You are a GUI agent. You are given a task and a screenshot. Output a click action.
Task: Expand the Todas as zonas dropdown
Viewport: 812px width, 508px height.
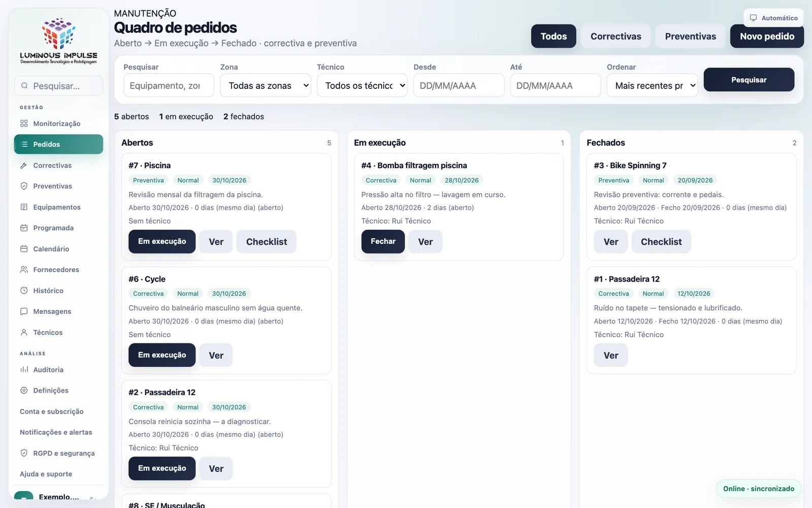coord(265,85)
